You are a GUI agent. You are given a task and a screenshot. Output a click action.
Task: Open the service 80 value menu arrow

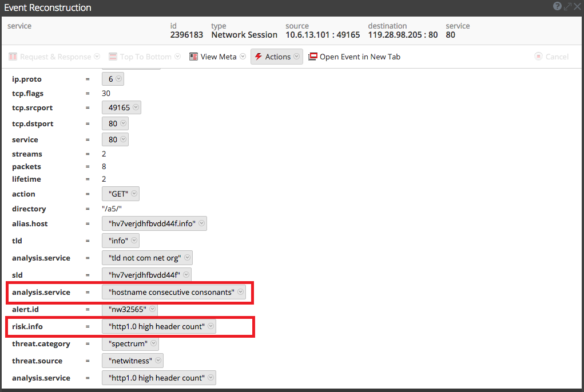click(124, 139)
